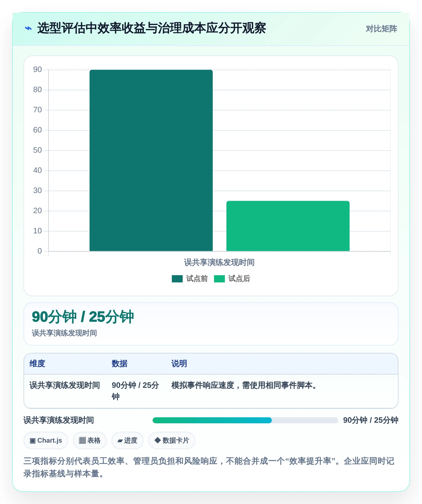Click the gradient progress bar
This screenshot has height=504, width=422.
tap(245, 420)
